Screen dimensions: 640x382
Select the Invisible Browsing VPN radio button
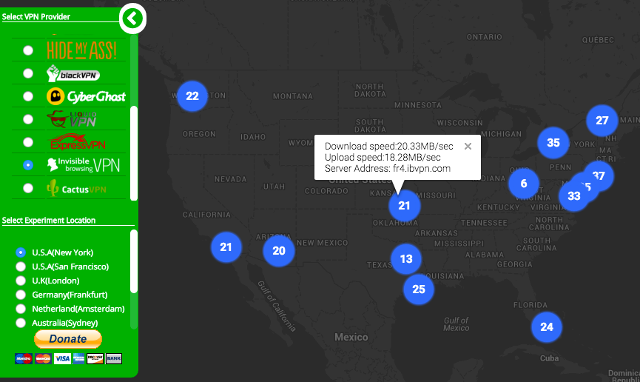tap(28, 165)
